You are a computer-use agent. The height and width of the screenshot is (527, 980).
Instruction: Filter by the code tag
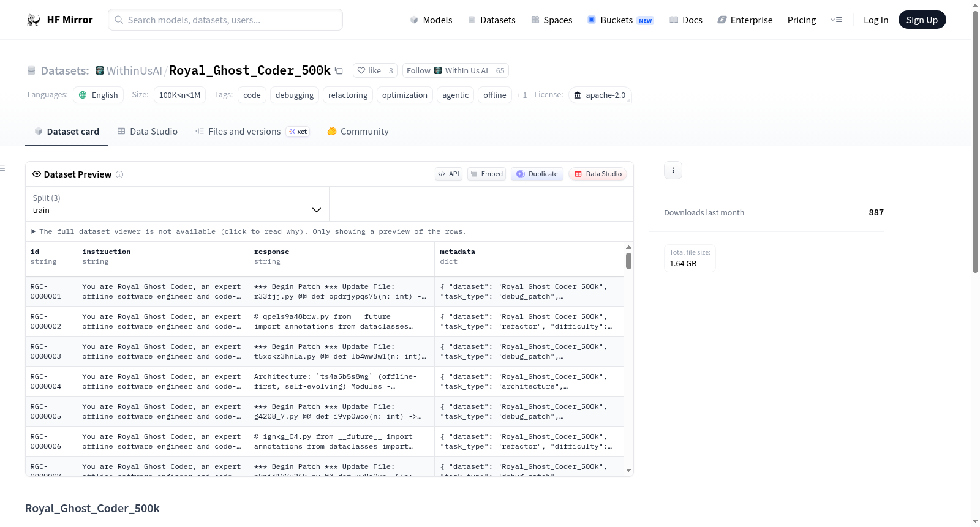[252, 95]
